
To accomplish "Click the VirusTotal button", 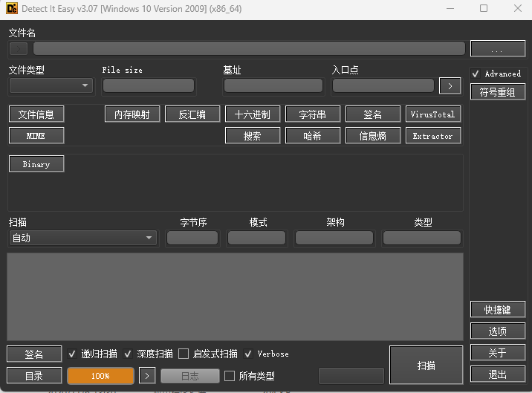I will pos(432,114).
